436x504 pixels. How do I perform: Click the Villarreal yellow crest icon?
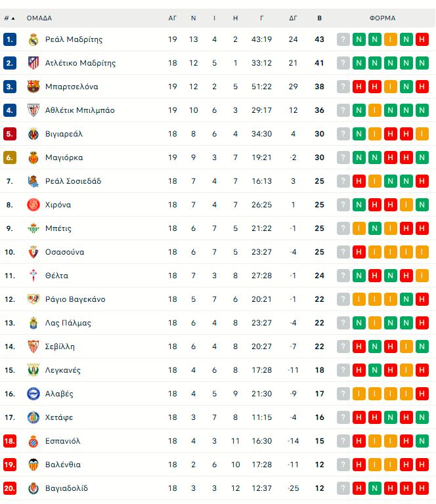(33, 134)
